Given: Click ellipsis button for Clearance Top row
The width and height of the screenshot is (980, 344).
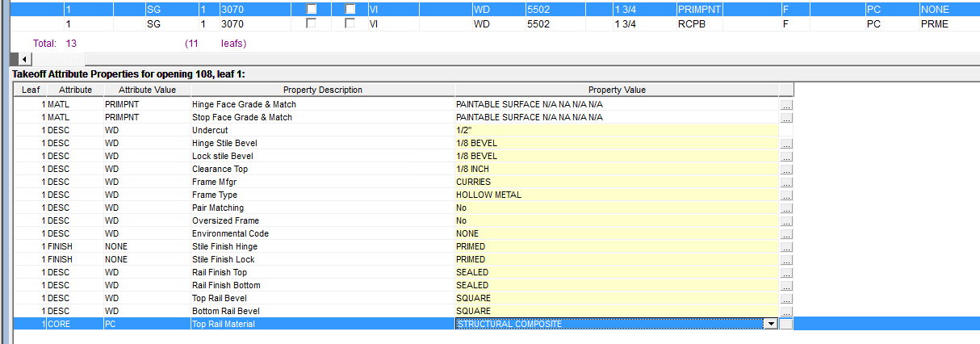Looking at the screenshot, I should [786, 170].
